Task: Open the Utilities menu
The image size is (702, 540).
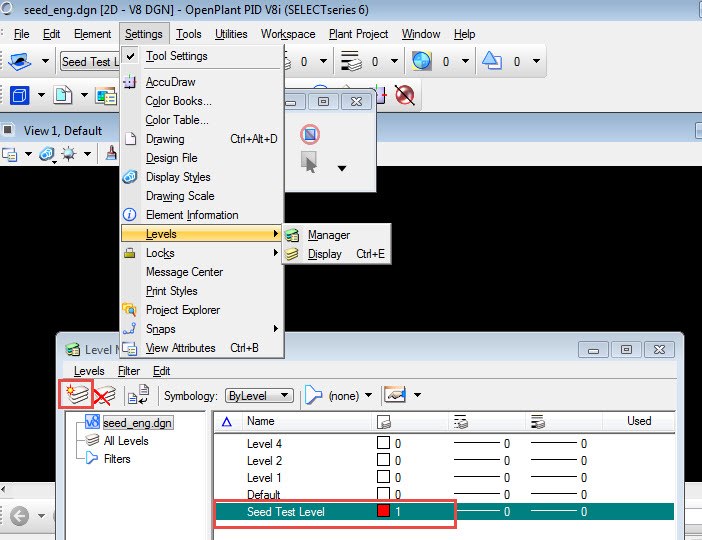Action: point(231,34)
